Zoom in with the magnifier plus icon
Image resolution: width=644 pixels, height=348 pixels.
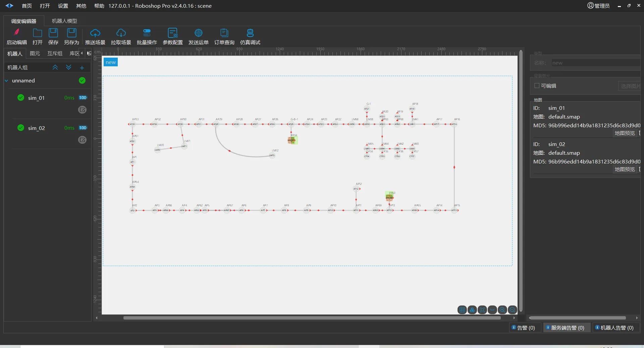pos(502,310)
